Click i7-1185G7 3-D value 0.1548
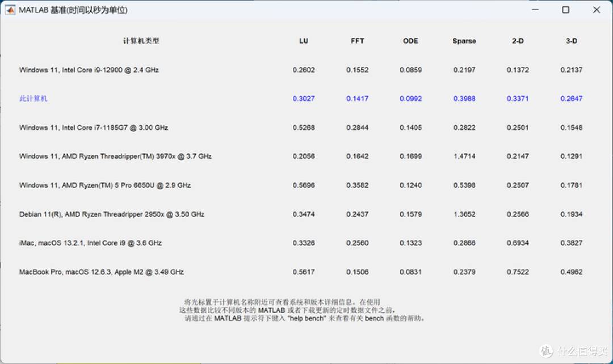Image resolution: width=613 pixels, height=364 pixels. (571, 128)
